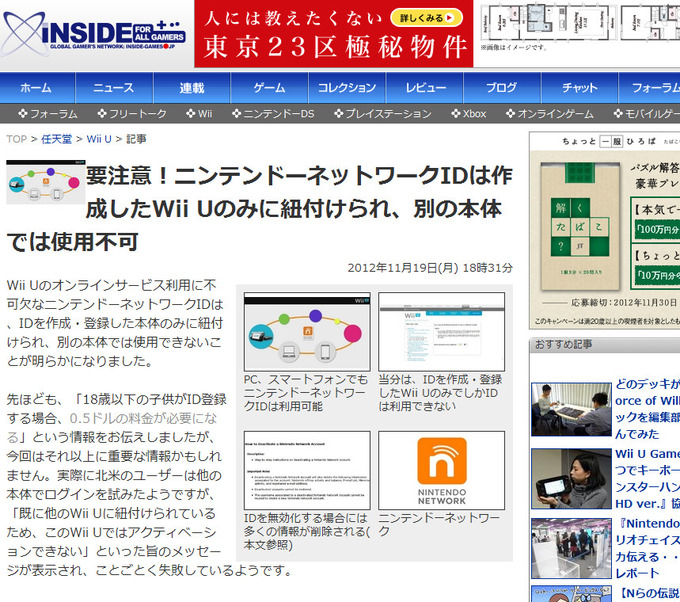Open the Wii U webpage screenshot thumbnail
The height and width of the screenshot is (602, 680).
pyautogui.click(x=441, y=332)
